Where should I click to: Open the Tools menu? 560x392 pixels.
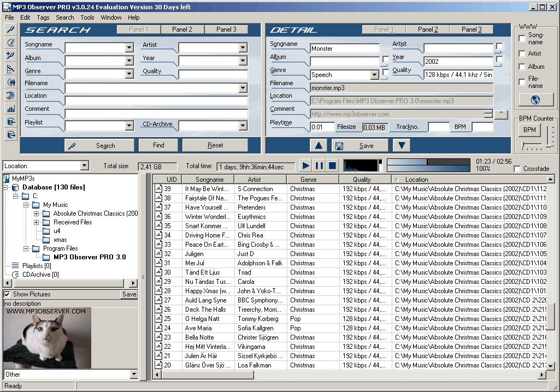(87, 17)
